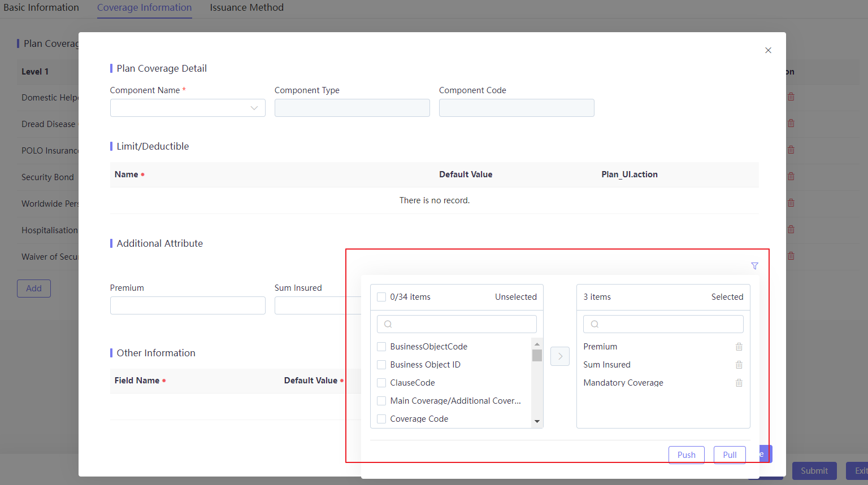Remove Mandatory Coverage using its delete icon
The image size is (868, 485).
click(739, 382)
